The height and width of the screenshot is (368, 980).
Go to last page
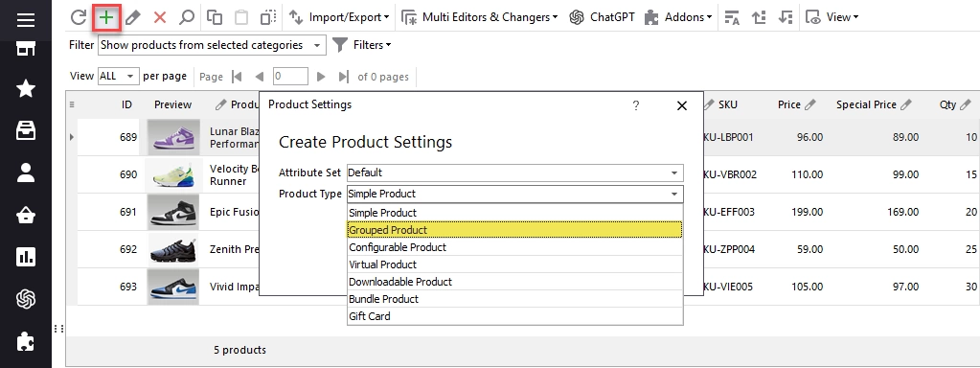[x=343, y=77]
